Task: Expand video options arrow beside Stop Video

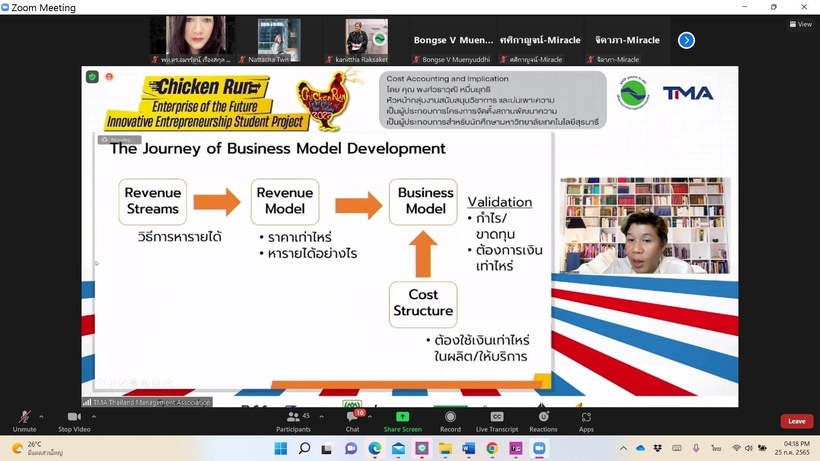Action: point(94,417)
